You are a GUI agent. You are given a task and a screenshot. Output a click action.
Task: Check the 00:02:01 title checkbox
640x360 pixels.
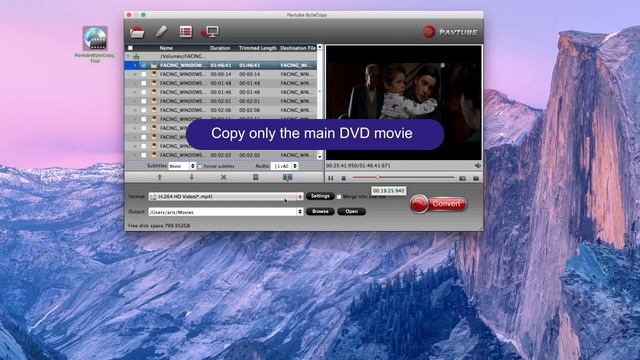144,101
